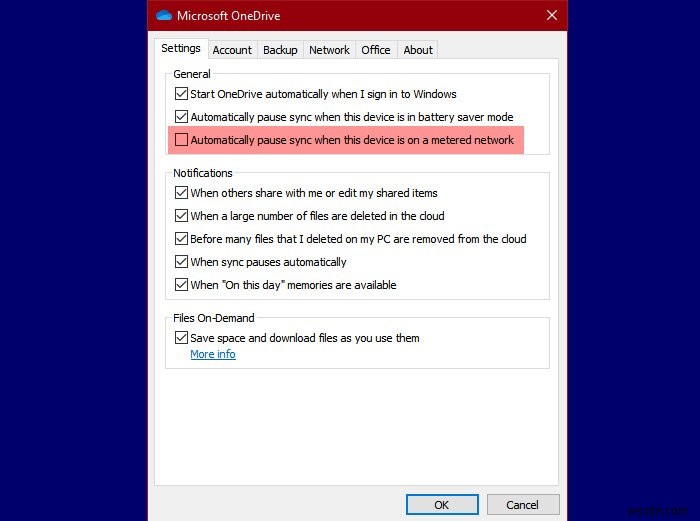Screen dimensions: 700x521
Task: Toggle notification when others share or edit items
Action: [181, 193]
